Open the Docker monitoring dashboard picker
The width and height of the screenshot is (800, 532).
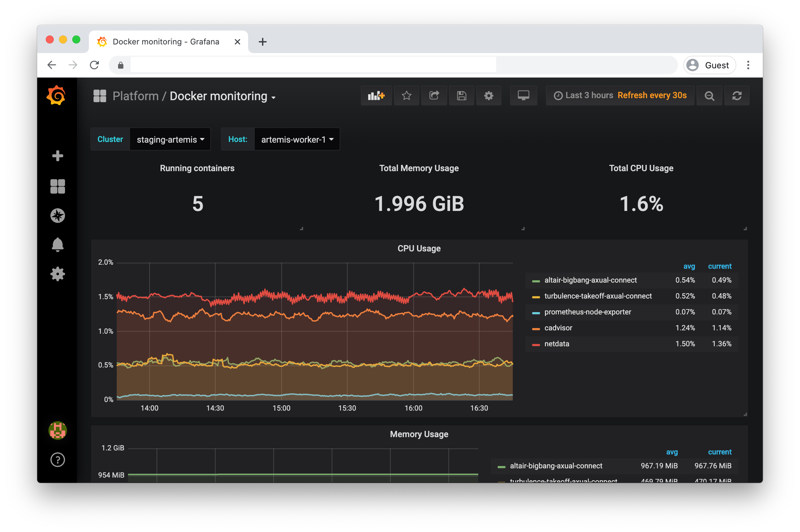223,97
